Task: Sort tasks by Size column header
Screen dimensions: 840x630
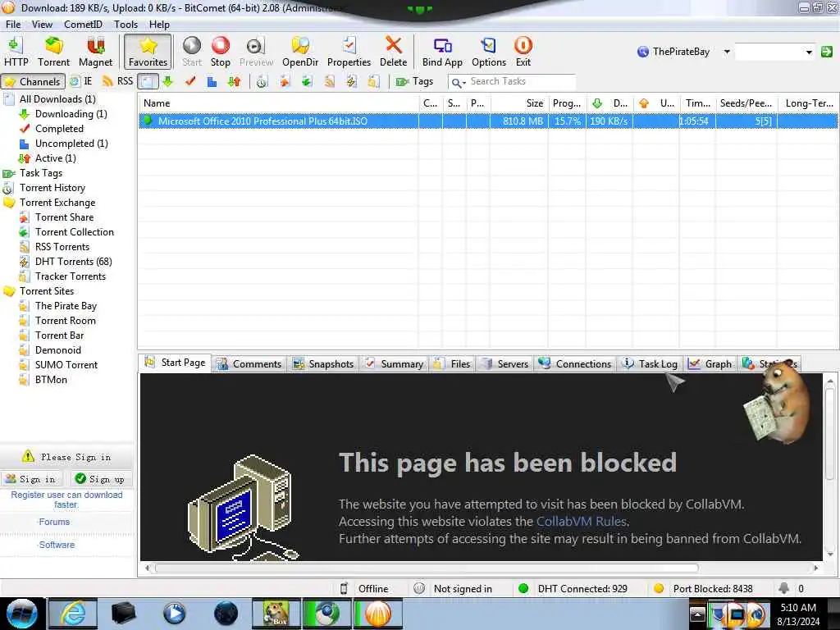Action: [x=518, y=103]
